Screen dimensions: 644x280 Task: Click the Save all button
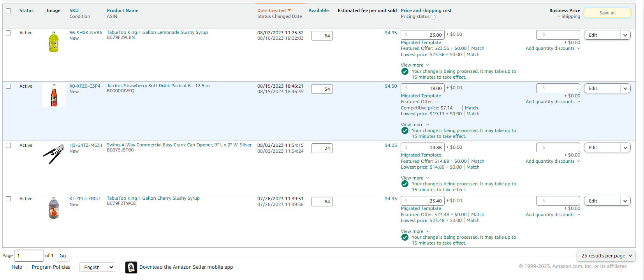click(x=607, y=13)
